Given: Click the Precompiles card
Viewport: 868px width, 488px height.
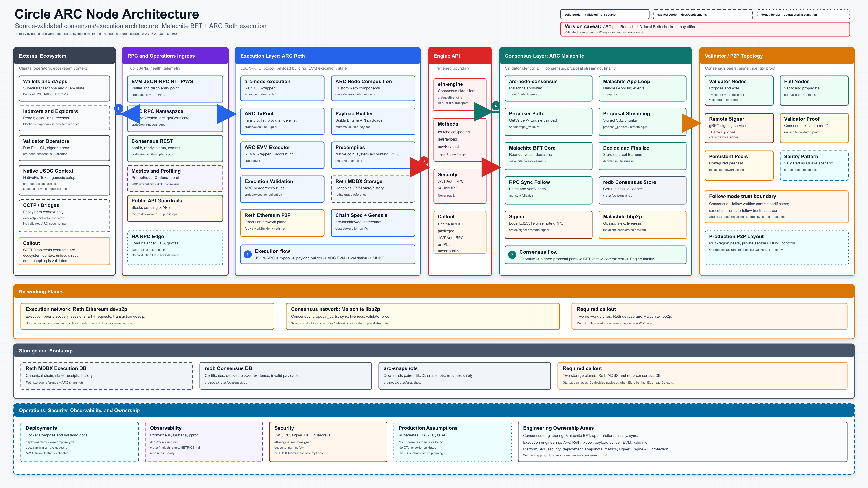Looking at the screenshot, I should pos(373,155).
